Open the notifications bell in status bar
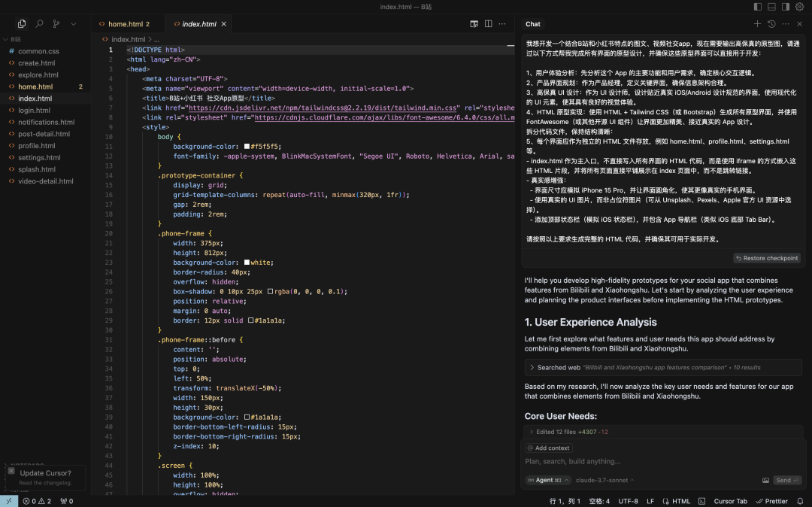The width and height of the screenshot is (812, 507). click(x=800, y=501)
